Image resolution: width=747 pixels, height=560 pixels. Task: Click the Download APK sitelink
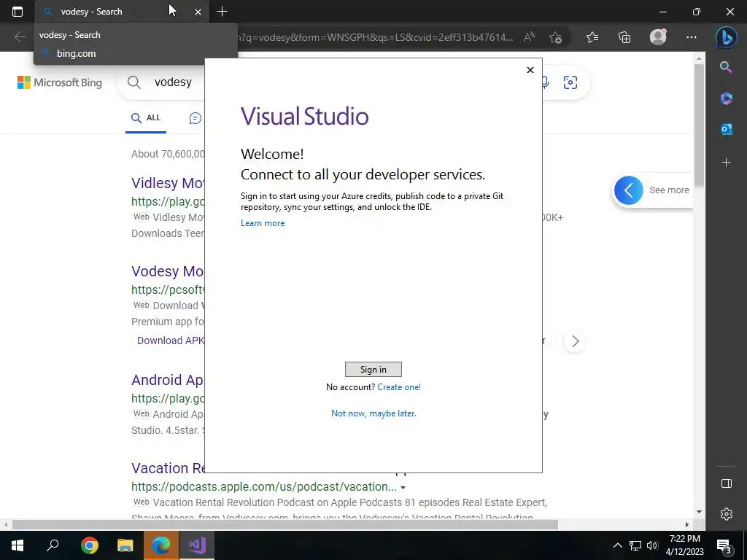(169, 341)
